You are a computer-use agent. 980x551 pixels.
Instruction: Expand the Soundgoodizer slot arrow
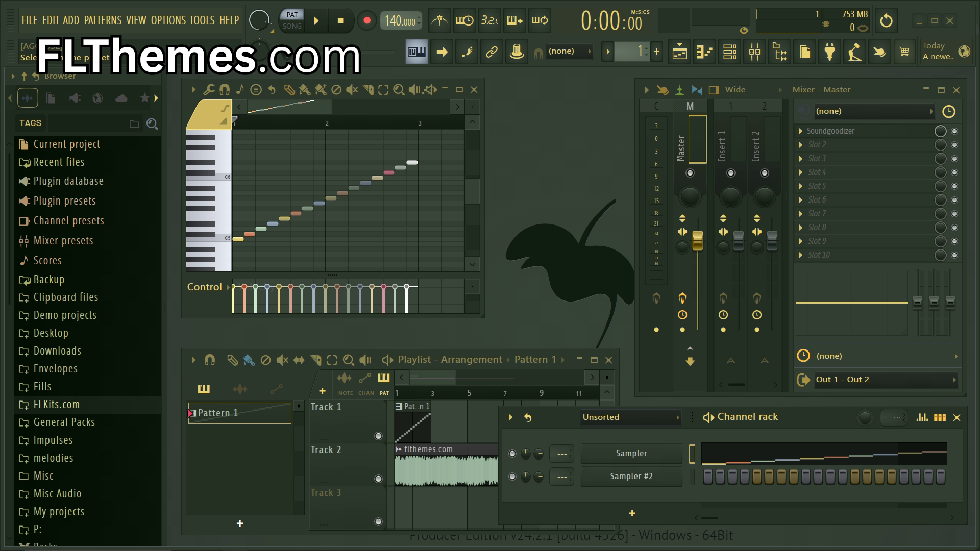click(801, 131)
